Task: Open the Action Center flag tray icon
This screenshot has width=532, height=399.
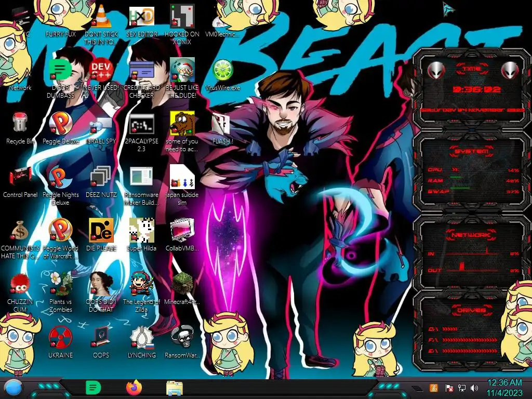Action: pyautogui.click(x=449, y=388)
